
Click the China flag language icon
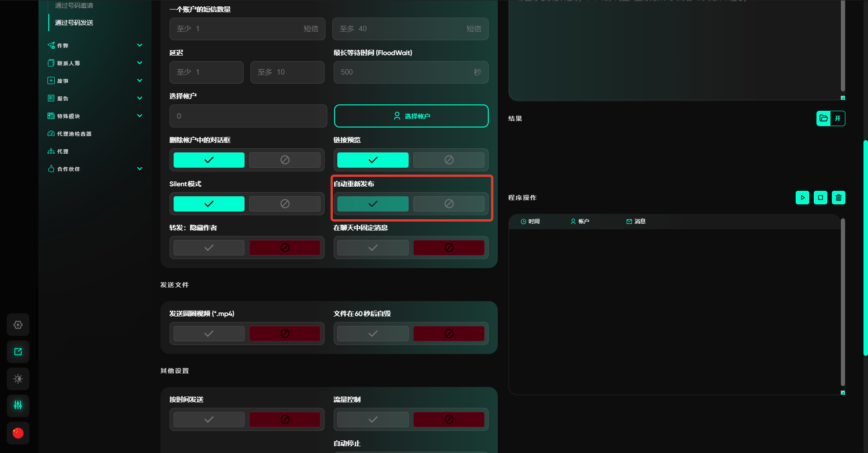tap(18, 433)
